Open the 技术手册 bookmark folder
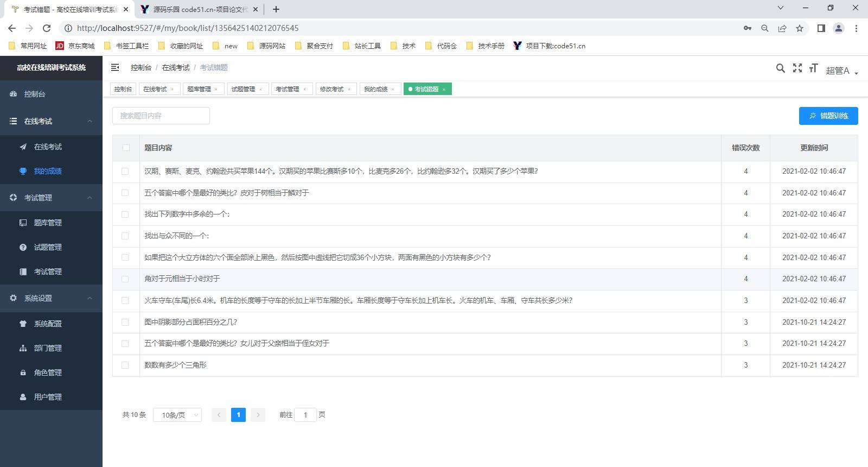868x467 pixels. (x=486, y=46)
